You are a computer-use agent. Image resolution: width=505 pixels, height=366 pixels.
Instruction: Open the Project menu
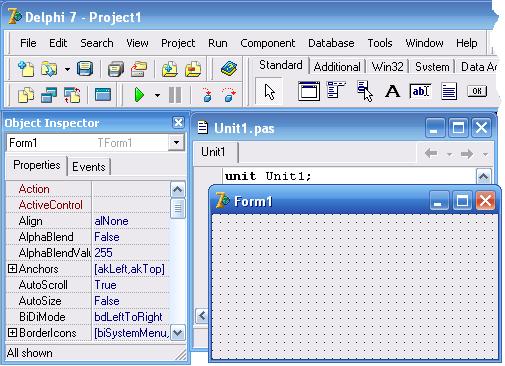tap(178, 43)
